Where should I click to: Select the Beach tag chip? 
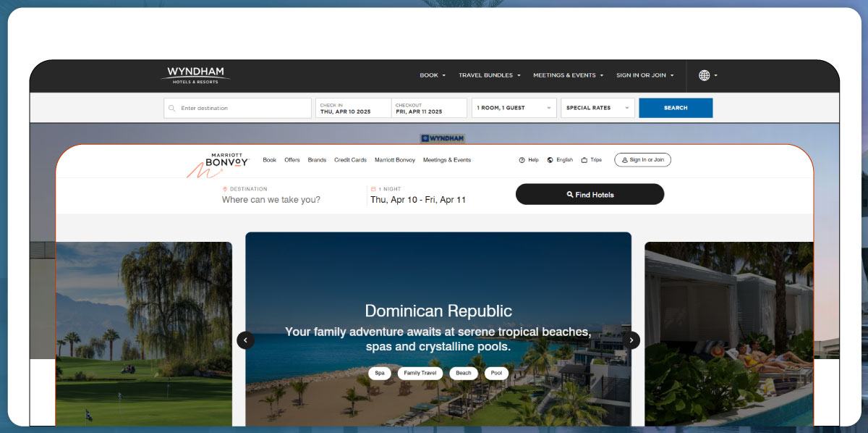pos(464,374)
